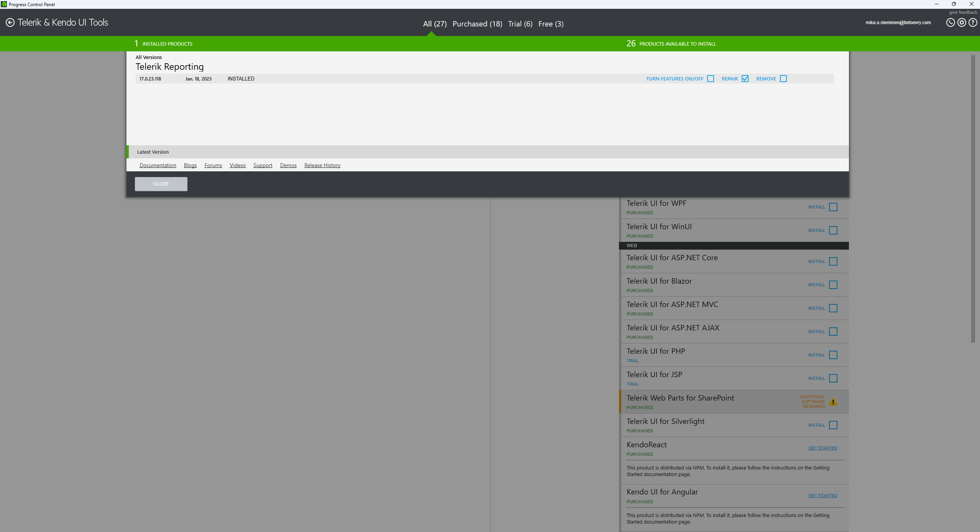Tick Install for Telerik UI for Blazor

click(x=833, y=285)
